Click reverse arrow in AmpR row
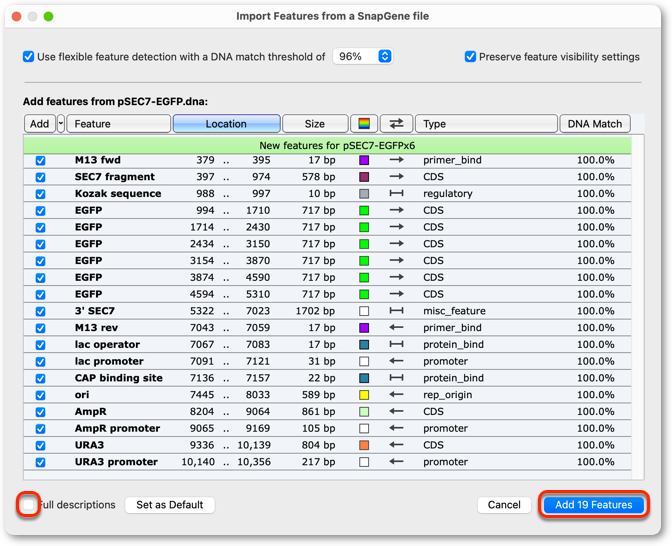Screen dimensions: 672x546 [396, 411]
